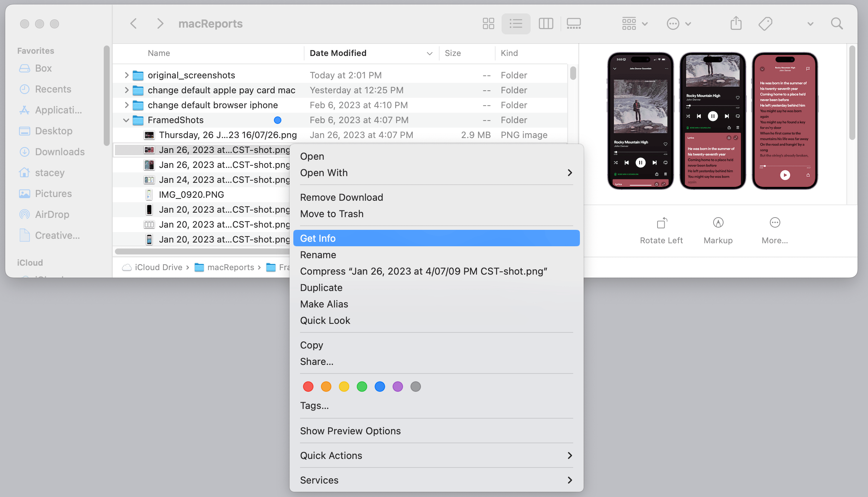Viewport: 868px width, 497px height.
Task: Apply the purple tag color
Action: pos(398,387)
